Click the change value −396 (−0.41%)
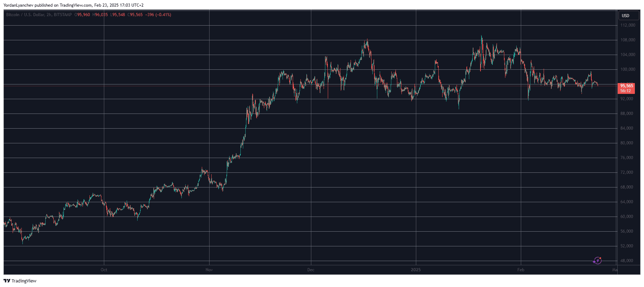Image resolution: width=644 pixels, height=287 pixels. click(x=158, y=15)
